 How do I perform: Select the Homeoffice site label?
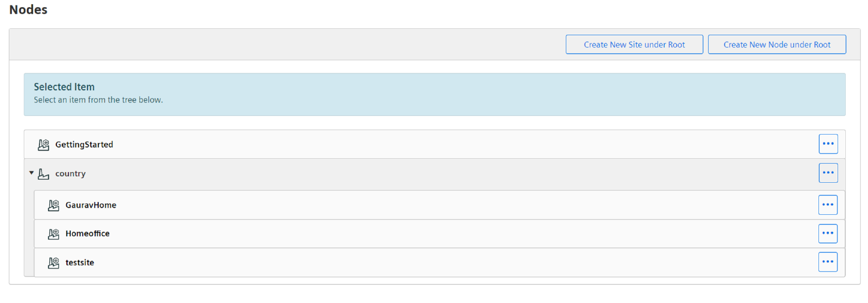pyautogui.click(x=87, y=233)
